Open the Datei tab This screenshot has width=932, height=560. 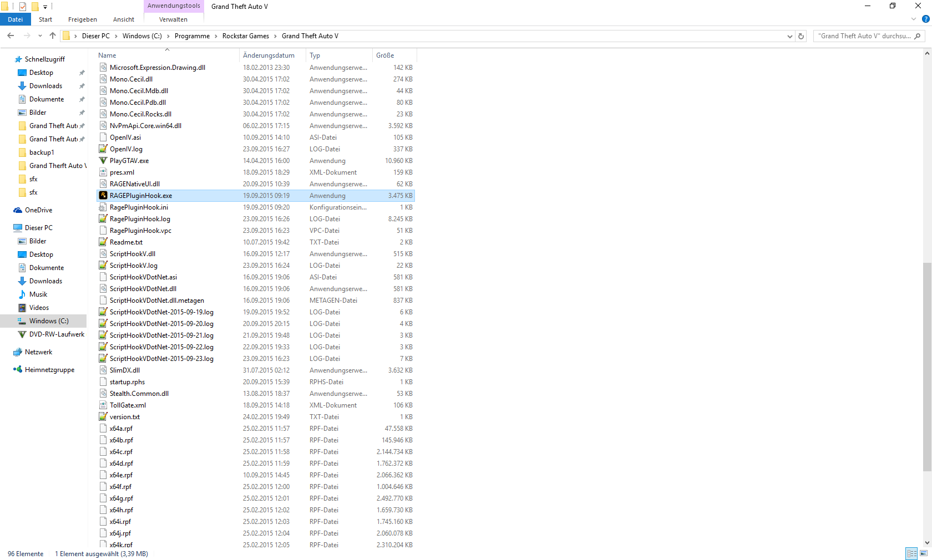tap(16, 19)
